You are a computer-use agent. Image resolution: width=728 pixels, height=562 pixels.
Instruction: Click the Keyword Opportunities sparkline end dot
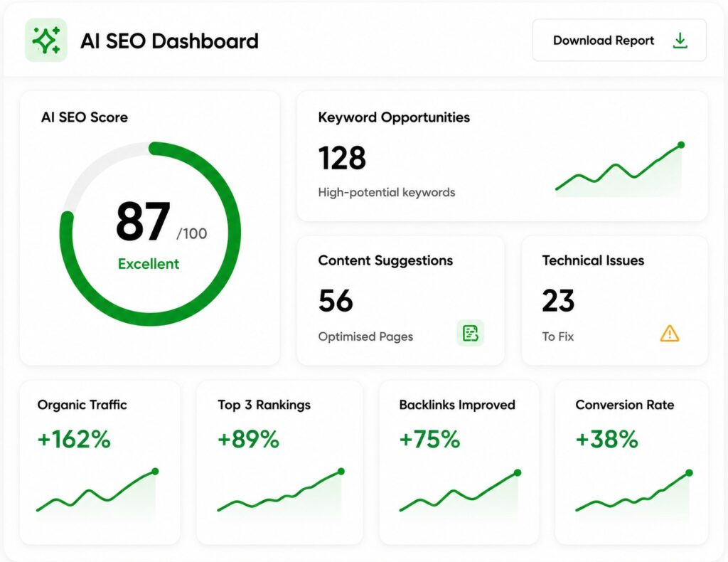[x=681, y=145]
